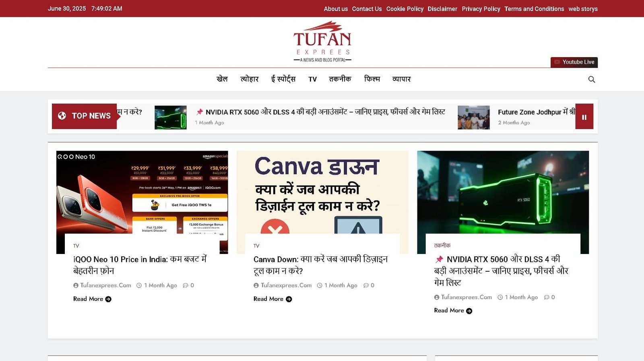
Task: Click arrow icon beside Canva Read More
Action: (x=289, y=299)
